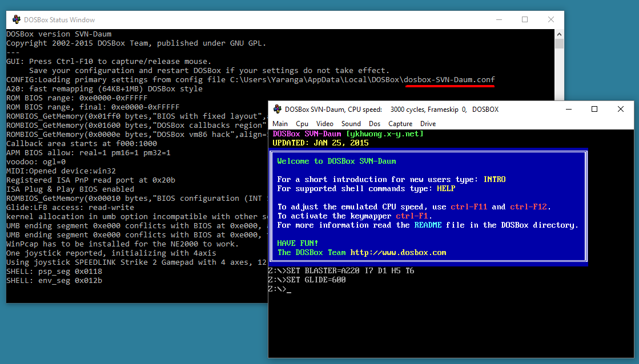Click the red ctrl-F1 keymapper text
This screenshot has width=639, height=364.
pyautogui.click(x=412, y=216)
